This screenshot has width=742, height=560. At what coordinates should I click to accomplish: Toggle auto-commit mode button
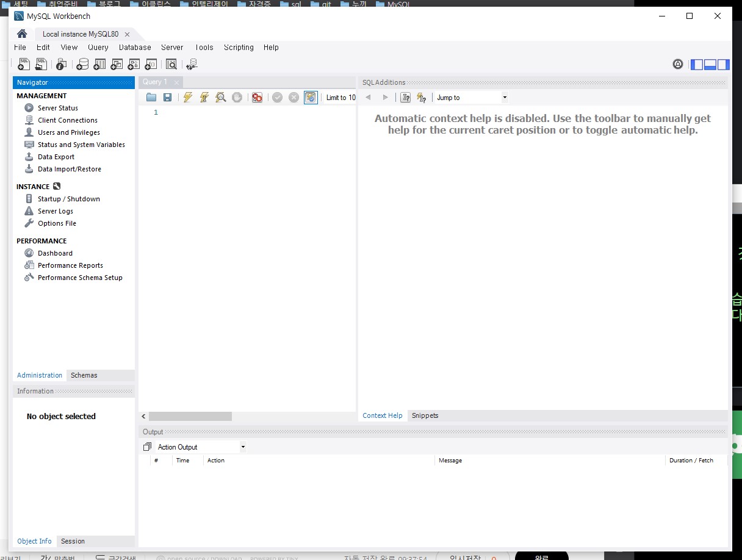[311, 98]
